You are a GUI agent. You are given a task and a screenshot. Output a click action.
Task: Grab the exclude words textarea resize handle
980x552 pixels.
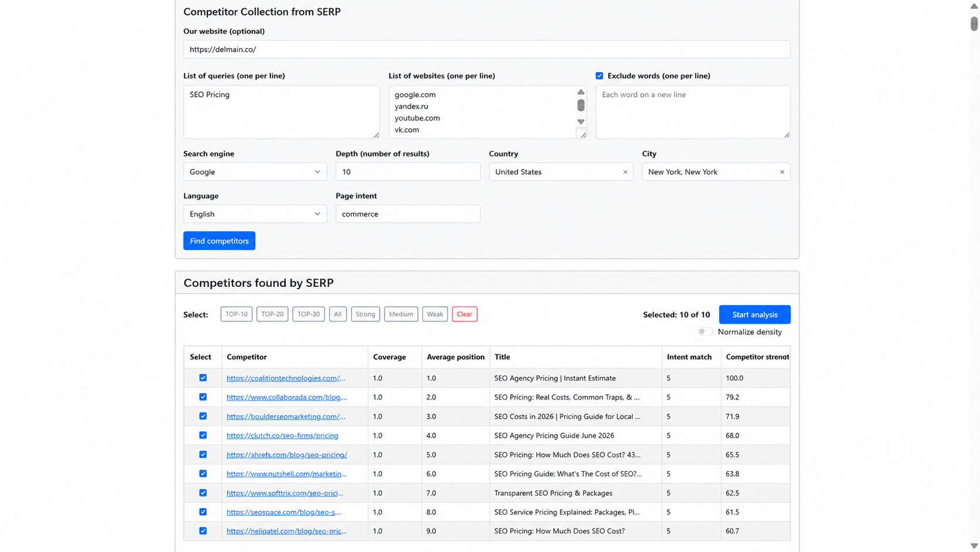pyautogui.click(x=787, y=135)
